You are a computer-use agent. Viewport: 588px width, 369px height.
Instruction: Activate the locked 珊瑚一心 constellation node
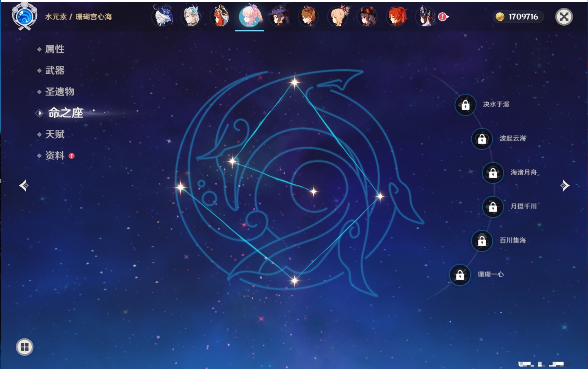tap(460, 275)
